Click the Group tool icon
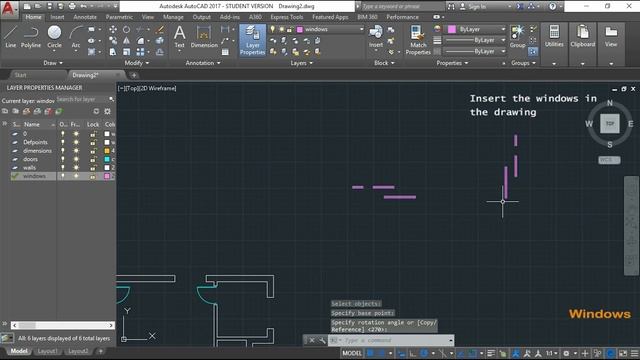640x360 pixels. [518, 37]
